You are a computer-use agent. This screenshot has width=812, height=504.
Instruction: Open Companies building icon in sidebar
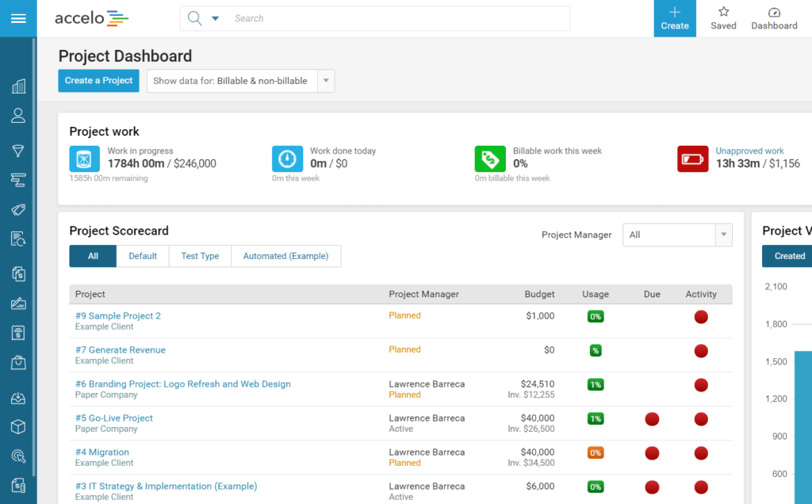click(18, 86)
